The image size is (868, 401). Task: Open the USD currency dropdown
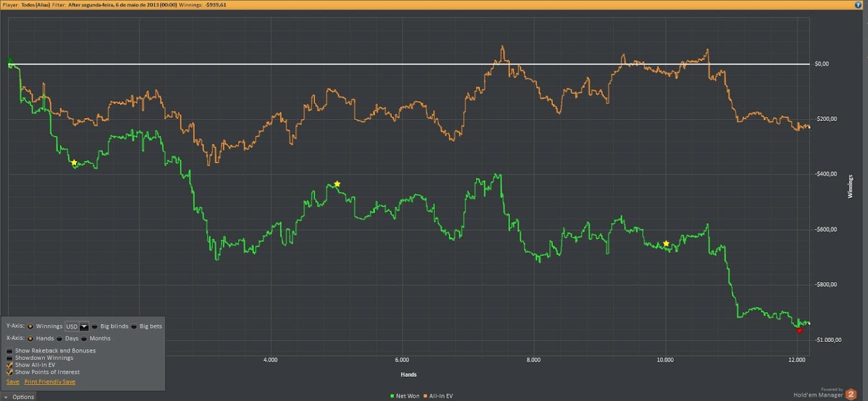[84, 326]
